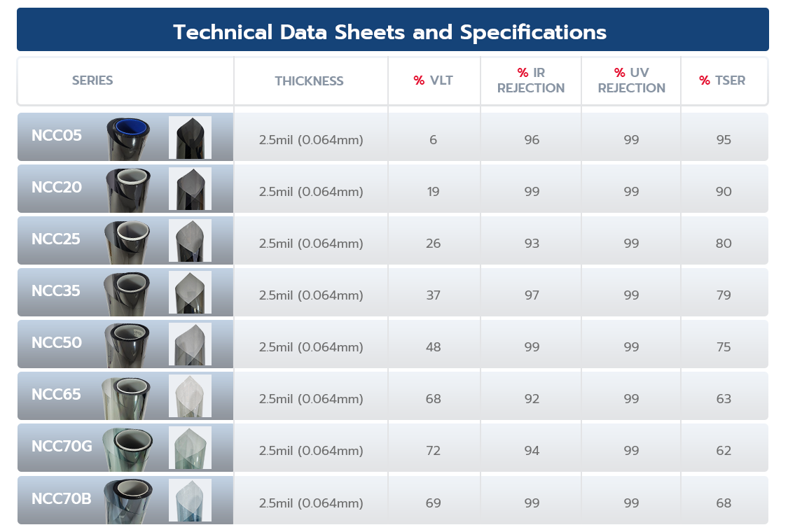The image size is (788, 532).
Task: Click the NCC65 film roll image
Action: coord(126,398)
